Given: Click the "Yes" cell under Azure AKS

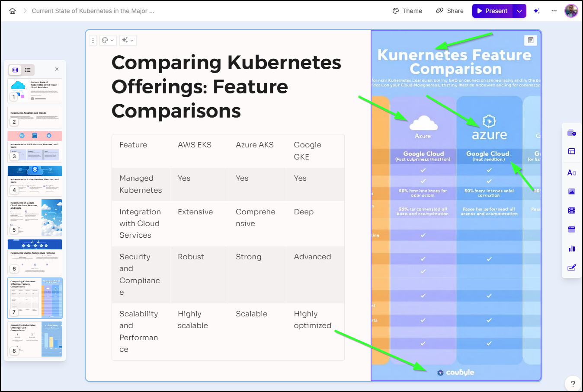Looking at the screenshot, I should (257, 184).
